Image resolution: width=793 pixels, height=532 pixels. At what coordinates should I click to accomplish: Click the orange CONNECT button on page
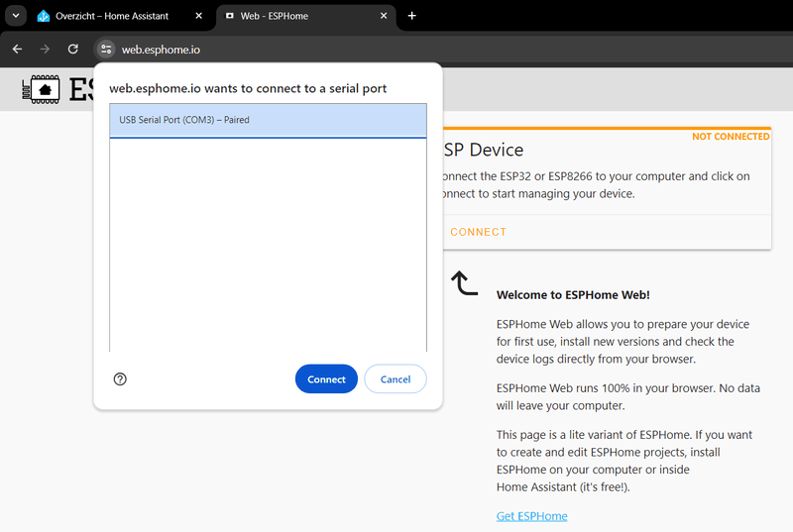(x=478, y=232)
